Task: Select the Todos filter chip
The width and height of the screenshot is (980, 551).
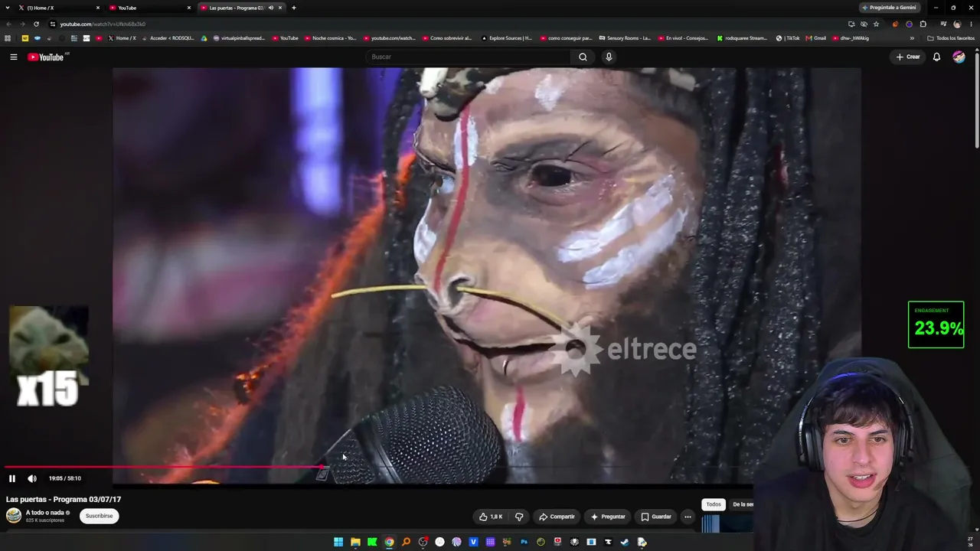Action: (714, 504)
